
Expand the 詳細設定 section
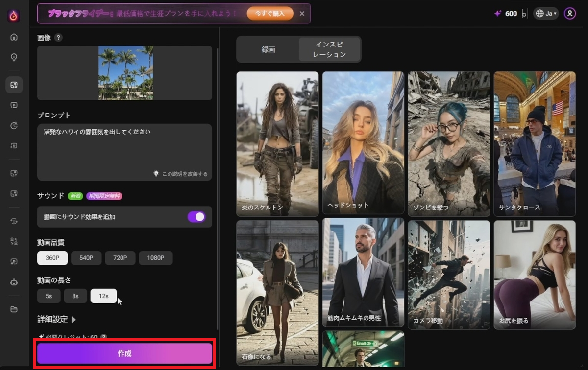pos(57,319)
